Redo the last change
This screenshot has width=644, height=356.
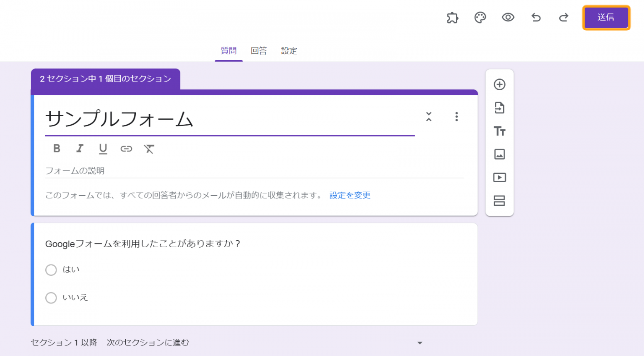563,18
